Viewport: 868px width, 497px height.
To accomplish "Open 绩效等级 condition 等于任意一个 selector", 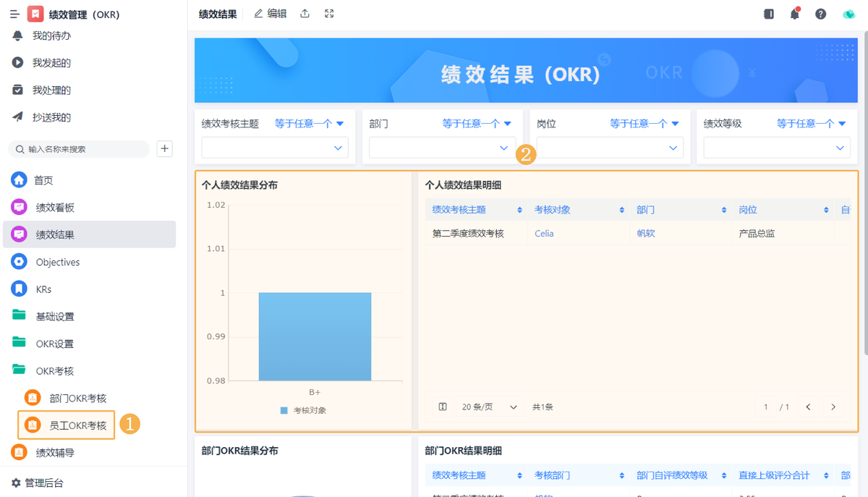I will 811,124.
